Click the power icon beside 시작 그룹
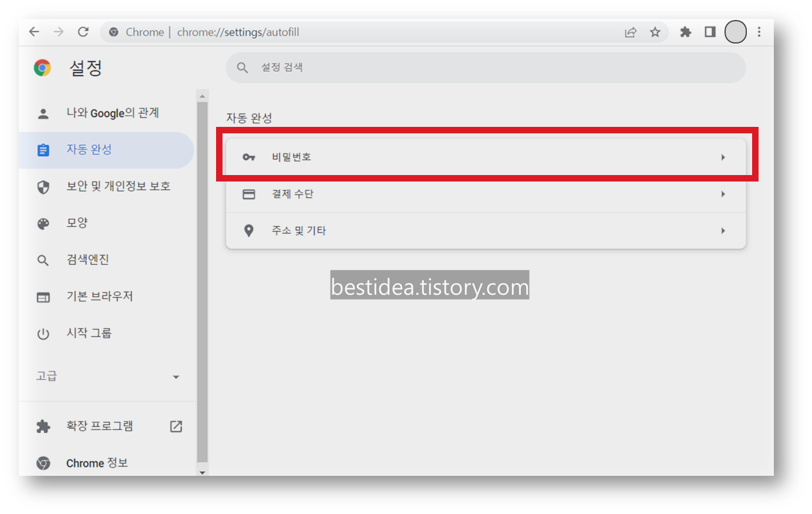812x514 pixels. click(43, 334)
